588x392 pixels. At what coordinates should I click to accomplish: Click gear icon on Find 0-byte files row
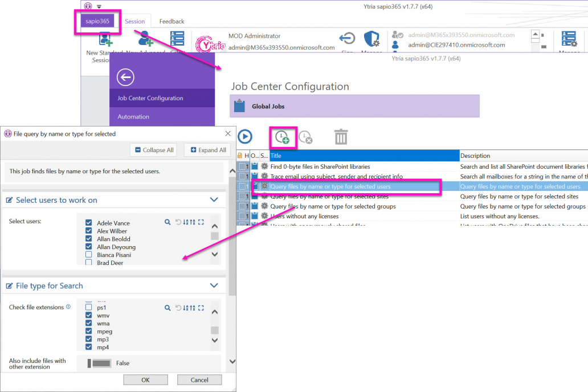[264, 166]
